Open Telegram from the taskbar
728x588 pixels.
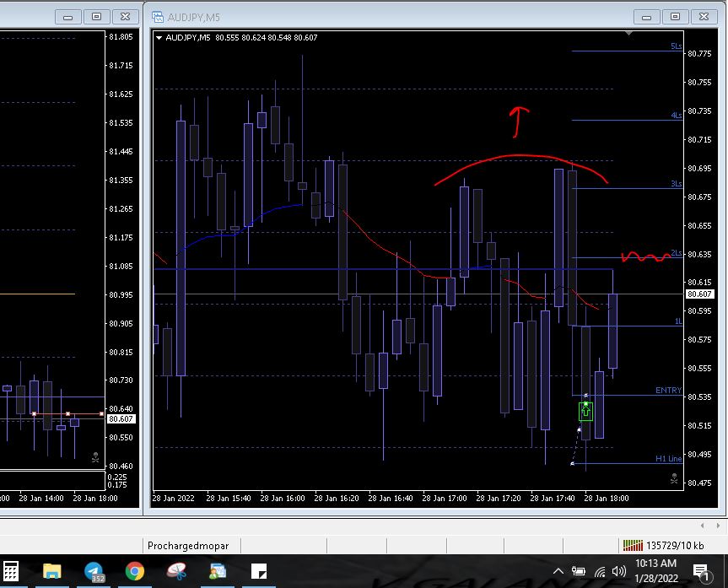[x=94, y=571]
